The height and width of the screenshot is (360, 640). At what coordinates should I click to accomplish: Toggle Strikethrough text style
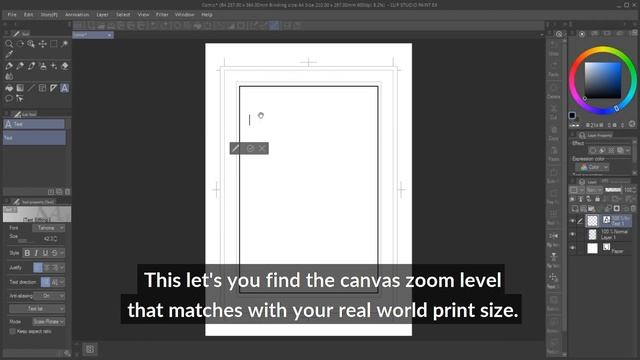tap(54, 253)
